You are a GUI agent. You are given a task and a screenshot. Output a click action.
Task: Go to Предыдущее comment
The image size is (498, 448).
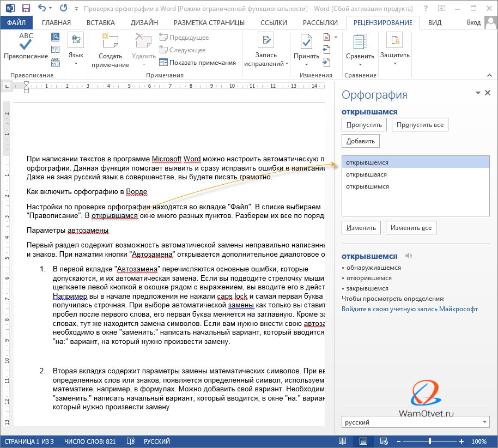184,38
